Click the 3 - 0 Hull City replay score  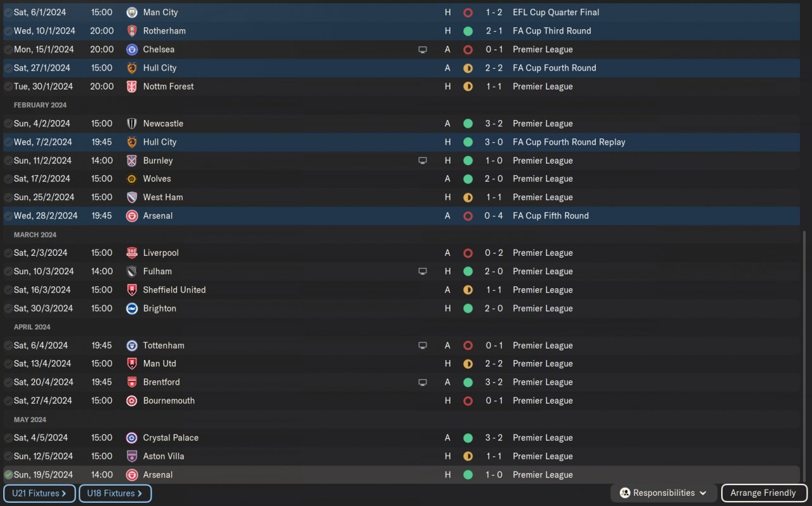(x=494, y=142)
